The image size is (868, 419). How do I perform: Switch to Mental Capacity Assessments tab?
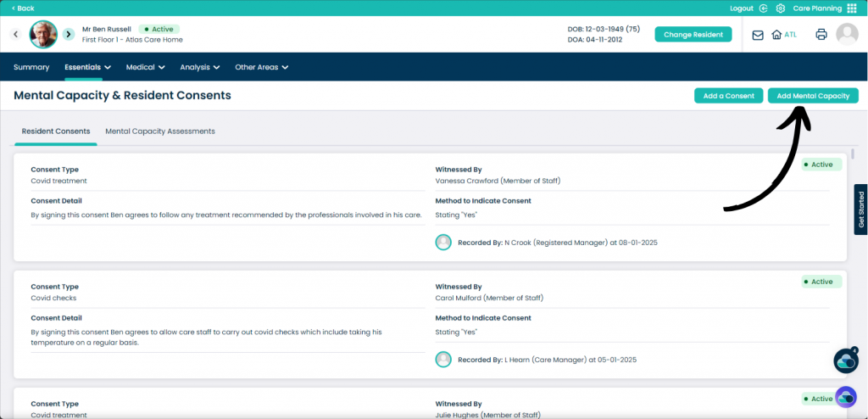click(x=160, y=131)
